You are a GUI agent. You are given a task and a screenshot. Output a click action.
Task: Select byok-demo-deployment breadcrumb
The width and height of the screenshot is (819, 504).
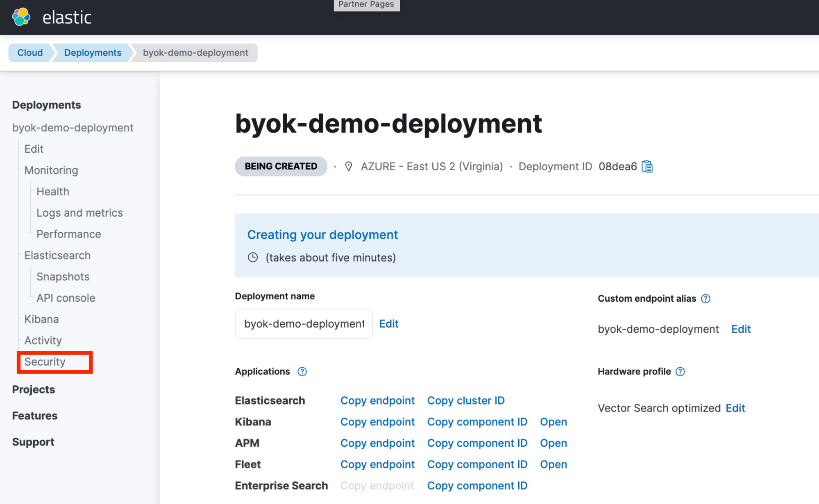(x=195, y=53)
